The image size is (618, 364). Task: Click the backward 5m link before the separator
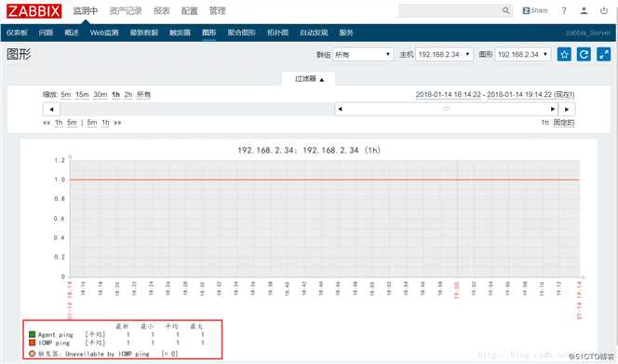(72, 123)
